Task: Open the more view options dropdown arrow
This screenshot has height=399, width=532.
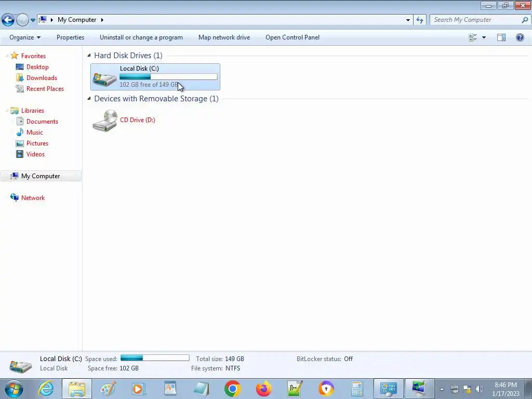Action: [x=484, y=37]
